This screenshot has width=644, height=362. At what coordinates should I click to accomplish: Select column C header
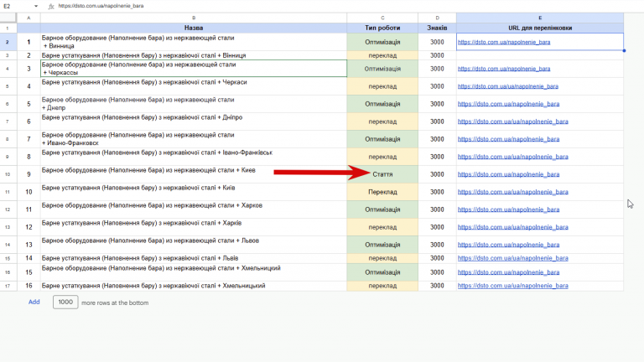pos(382,18)
